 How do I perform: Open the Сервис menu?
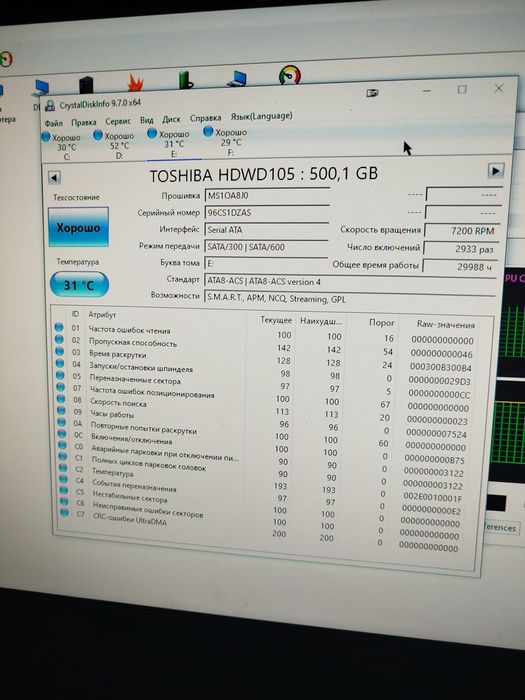[x=118, y=121]
